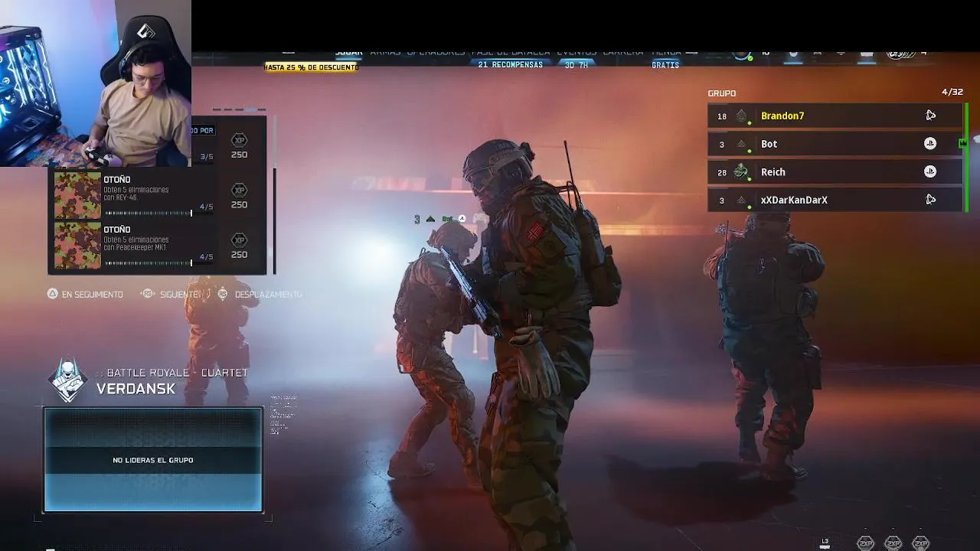Click the PlayStation icon on Reich's row

tap(930, 171)
